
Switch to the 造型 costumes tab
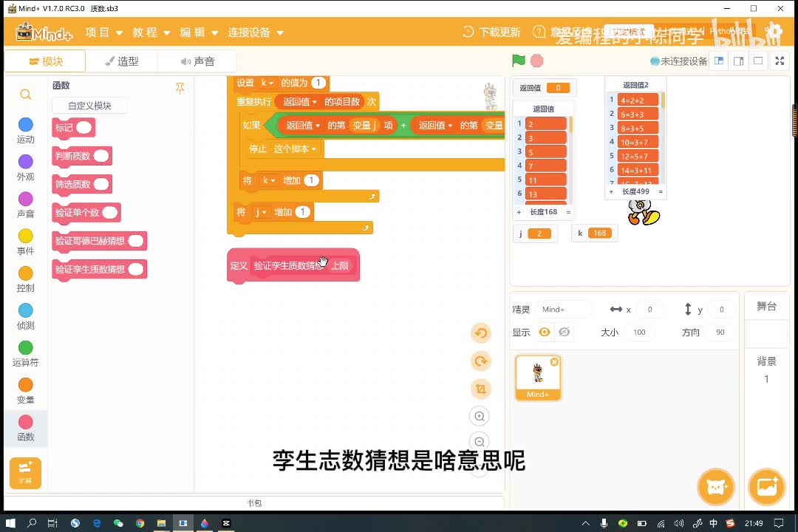[122, 61]
